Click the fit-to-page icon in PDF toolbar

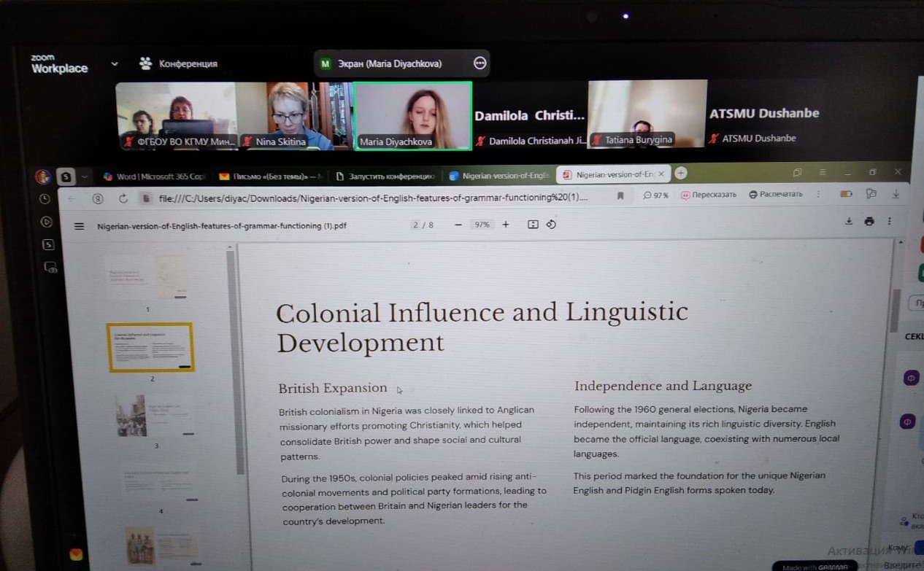tap(533, 225)
